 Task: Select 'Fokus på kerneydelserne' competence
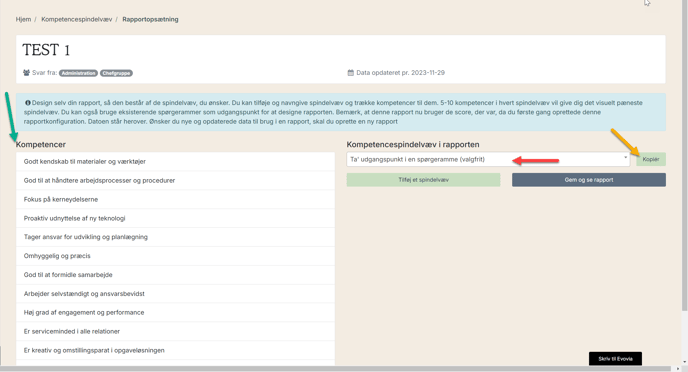(176, 199)
